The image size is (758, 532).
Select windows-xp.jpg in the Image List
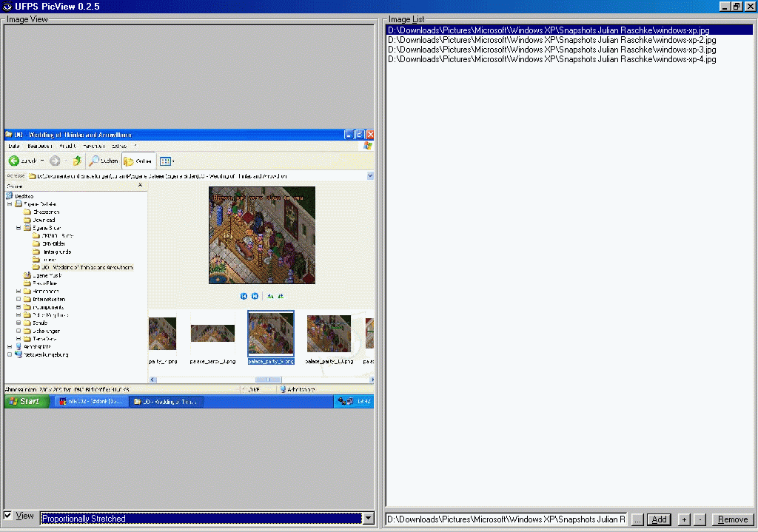pos(569,30)
